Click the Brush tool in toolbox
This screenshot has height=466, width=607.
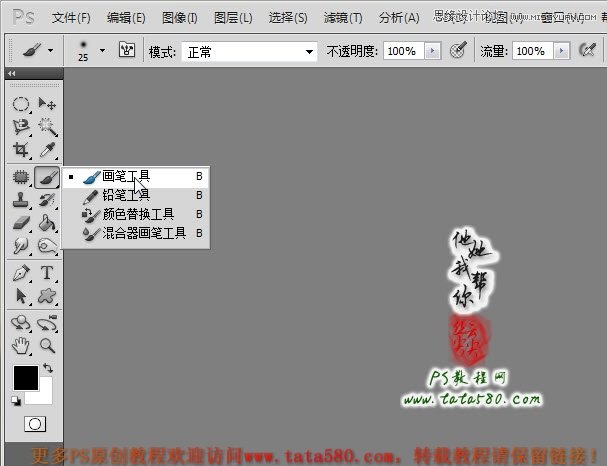pyautogui.click(x=47, y=177)
